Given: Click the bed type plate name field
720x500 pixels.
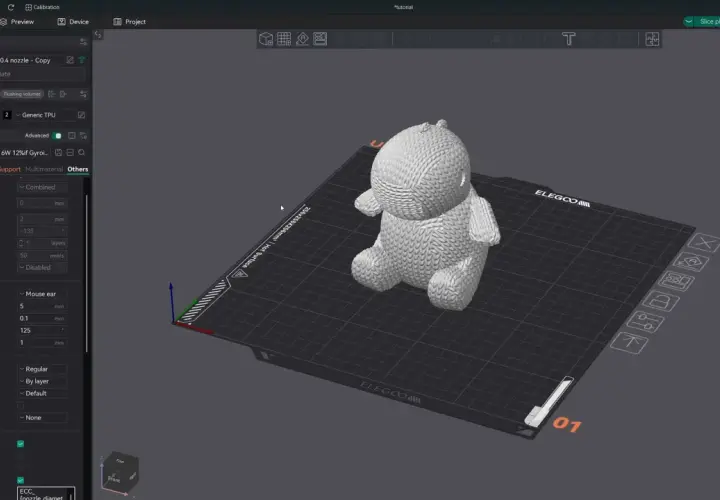Looking at the screenshot, I should coord(43,74).
